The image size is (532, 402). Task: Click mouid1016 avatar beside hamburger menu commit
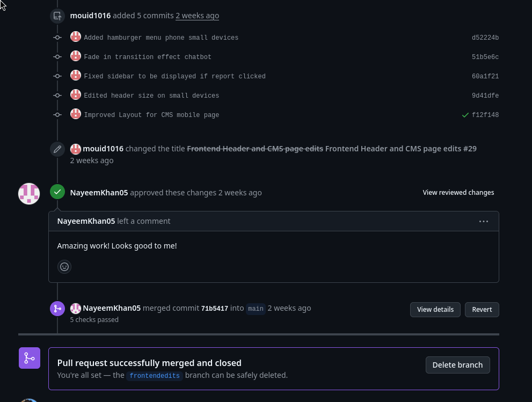click(x=76, y=37)
